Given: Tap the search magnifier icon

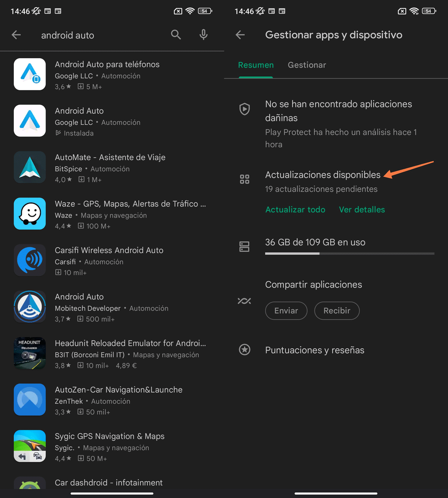Looking at the screenshot, I should pyautogui.click(x=176, y=35).
